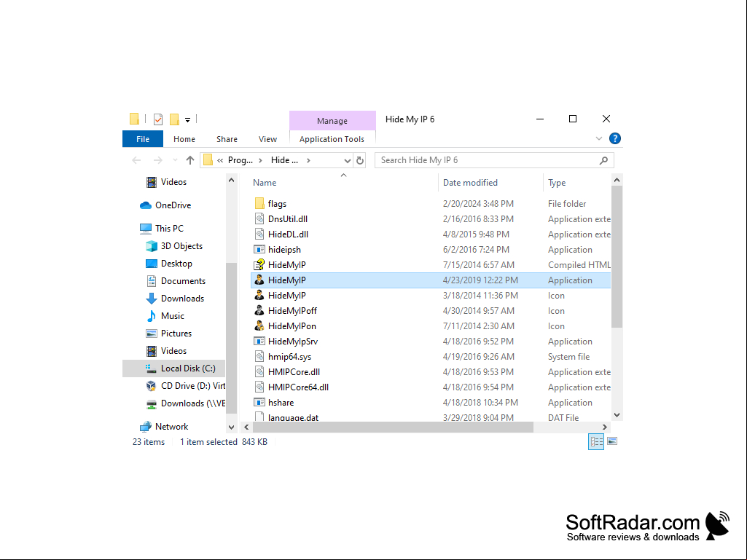Select the hmip64.sys system file

(430, 357)
